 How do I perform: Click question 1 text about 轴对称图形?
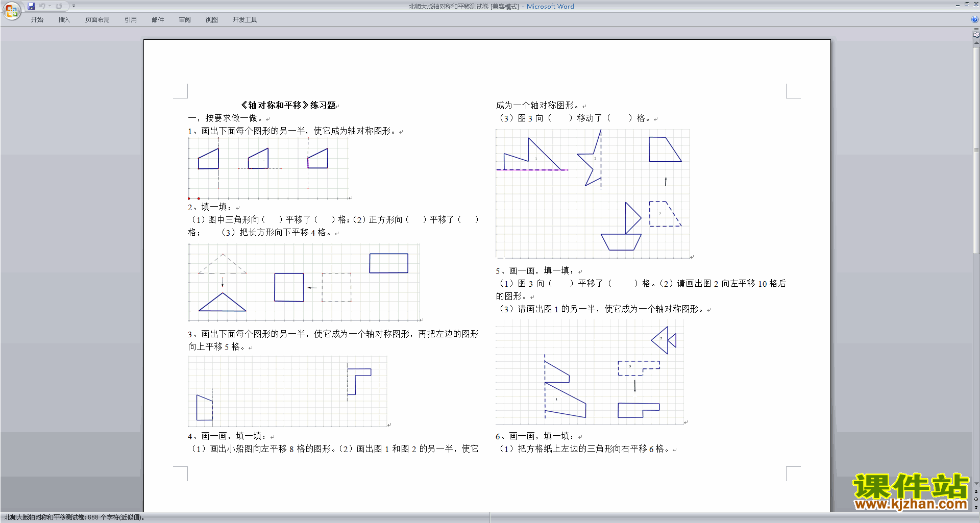click(x=292, y=131)
